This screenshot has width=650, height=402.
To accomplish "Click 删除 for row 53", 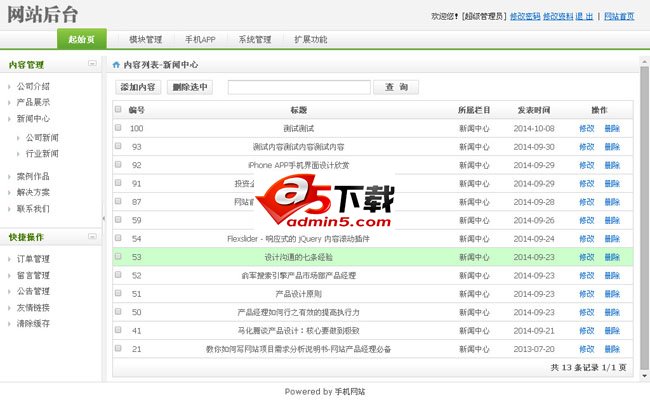I will pyautogui.click(x=612, y=257).
